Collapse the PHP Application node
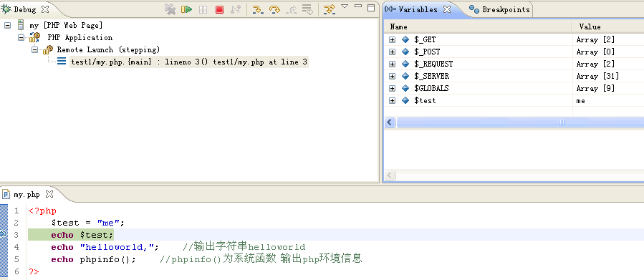Image resolution: width=644 pixels, height=280 pixels. [x=21, y=38]
